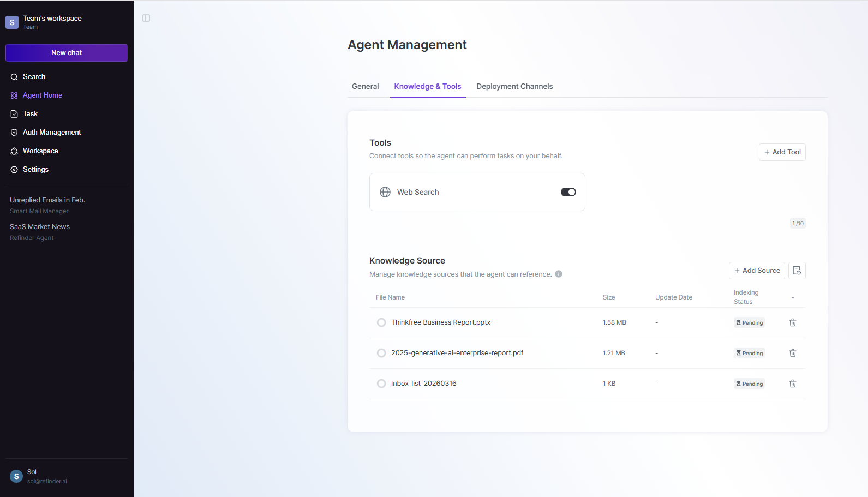The height and width of the screenshot is (497, 868).
Task: Click the Workspace icon in sidebar
Action: click(x=14, y=151)
